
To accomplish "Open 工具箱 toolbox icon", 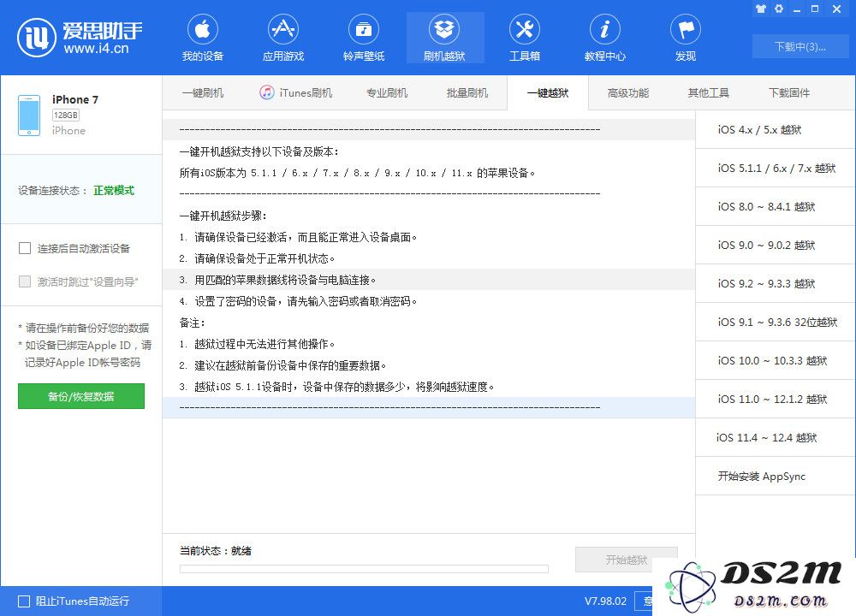I will pos(525,38).
